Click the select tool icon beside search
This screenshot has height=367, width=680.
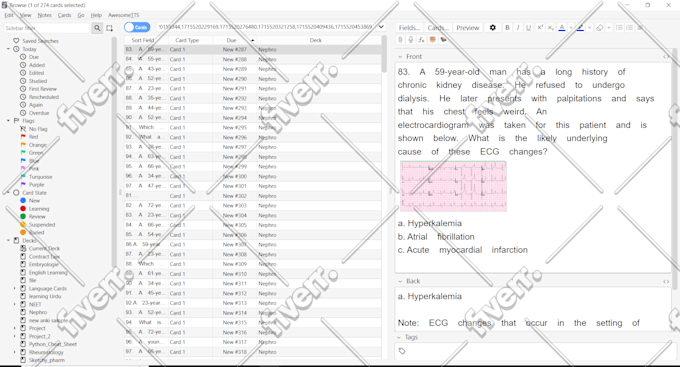point(109,28)
